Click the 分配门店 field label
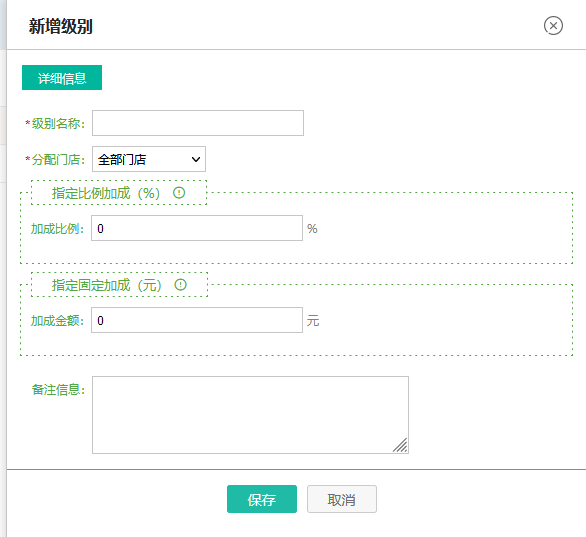 pyautogui.click(x=58, y=160)
